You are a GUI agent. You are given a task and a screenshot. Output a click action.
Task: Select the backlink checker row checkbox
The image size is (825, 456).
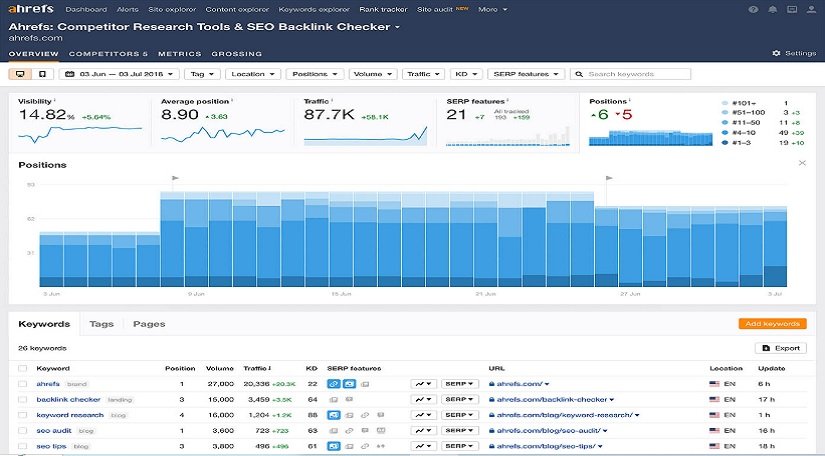tap(23, 399)
